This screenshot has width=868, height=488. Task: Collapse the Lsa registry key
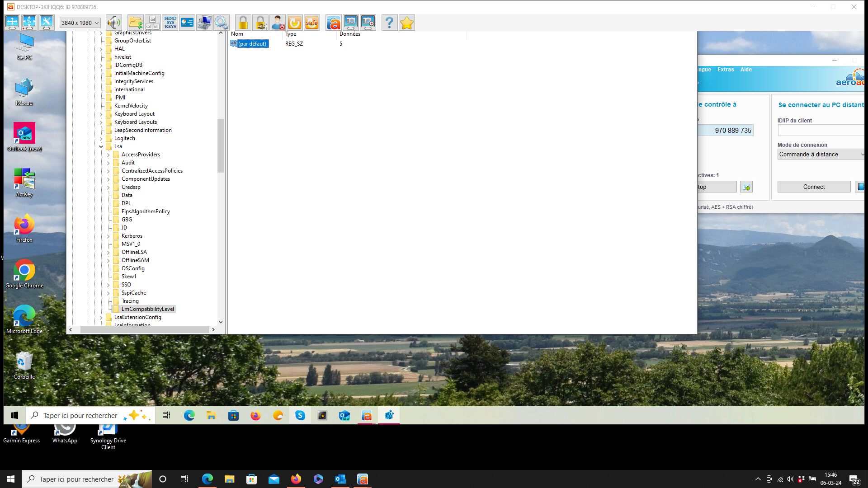[101, 146]
